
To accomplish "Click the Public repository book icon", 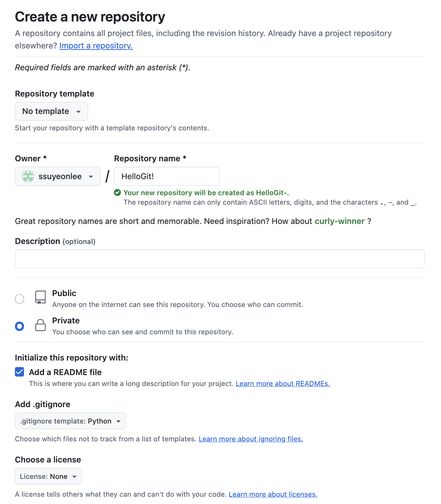I will tap(40, 297).
